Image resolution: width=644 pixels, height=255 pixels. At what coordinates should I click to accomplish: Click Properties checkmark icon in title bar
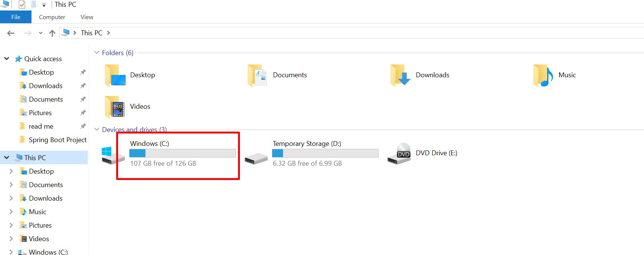pos(22,4)
